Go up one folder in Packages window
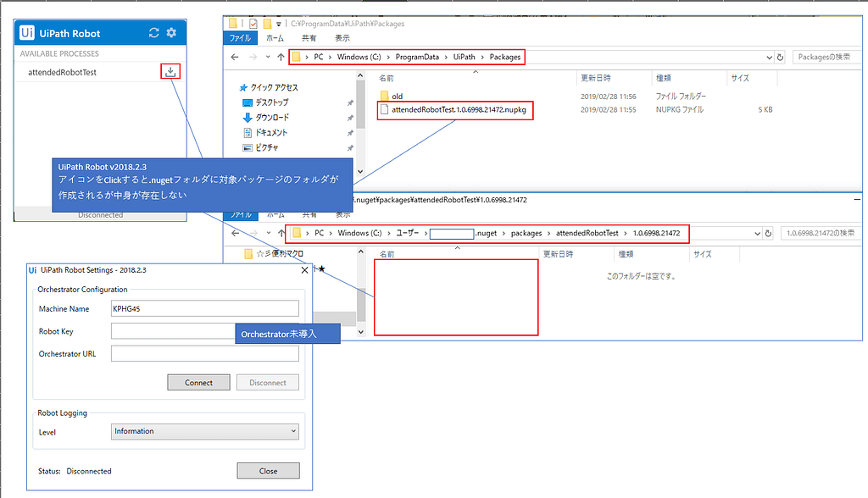Viewport: 868px width, 498px height. tap(281, 57)
